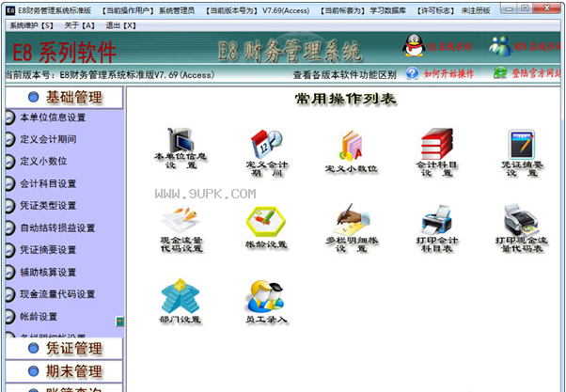The image size is (566, 392).
Task: Open the 部门设置 blue blocks icon
Action: coord(181,296)
